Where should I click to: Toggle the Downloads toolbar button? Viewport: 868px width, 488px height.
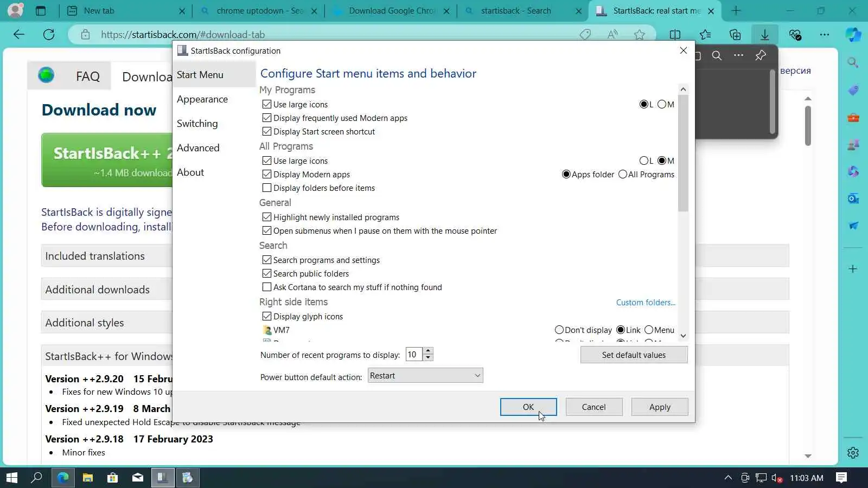coord(765,35)
